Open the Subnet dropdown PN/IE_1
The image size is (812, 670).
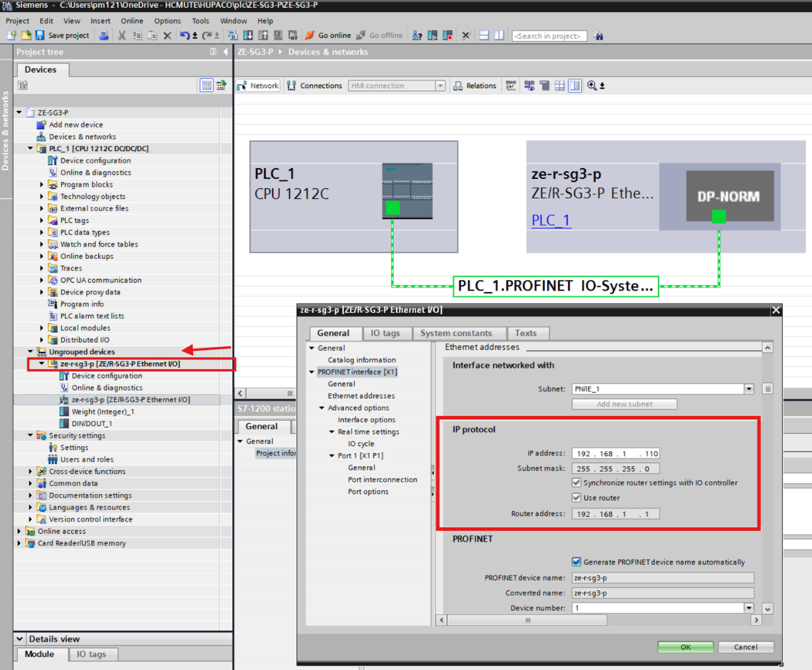(x=749, y=389)
